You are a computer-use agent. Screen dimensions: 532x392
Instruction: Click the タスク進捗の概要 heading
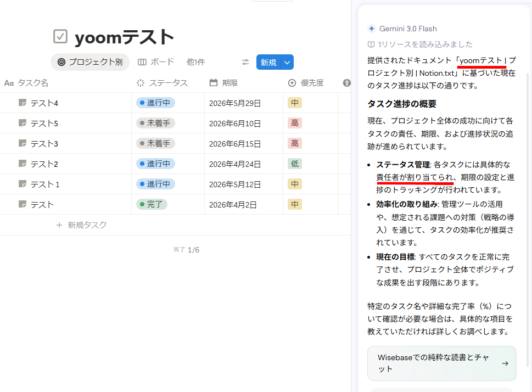402,104
